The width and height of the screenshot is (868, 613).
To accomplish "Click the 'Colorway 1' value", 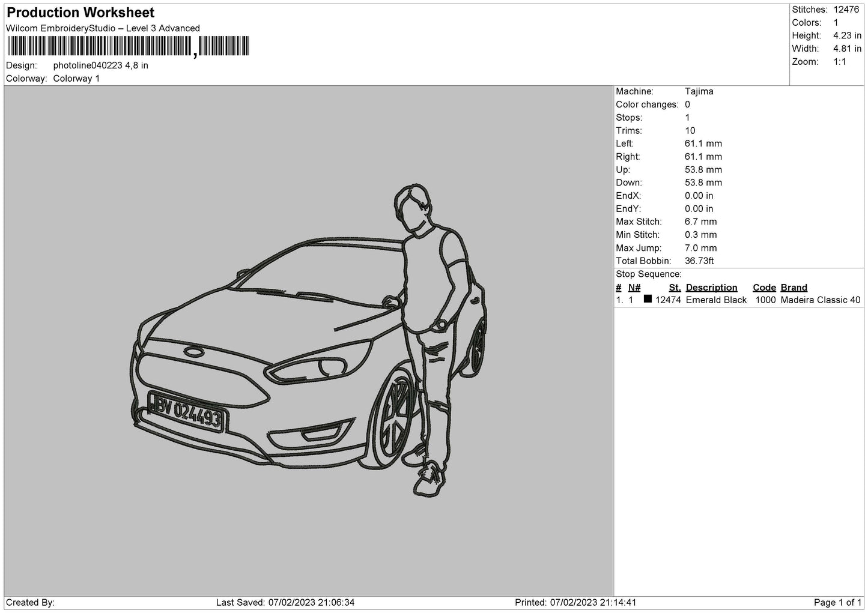I will pyautogui.click(x=77, y=79).
